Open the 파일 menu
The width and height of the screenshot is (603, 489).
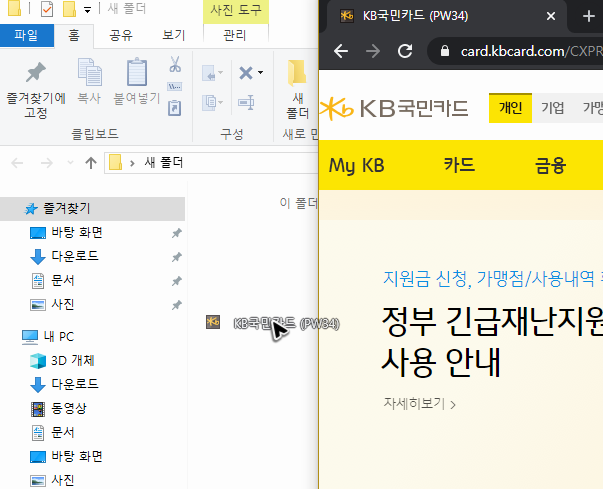(x=27, y=35)
